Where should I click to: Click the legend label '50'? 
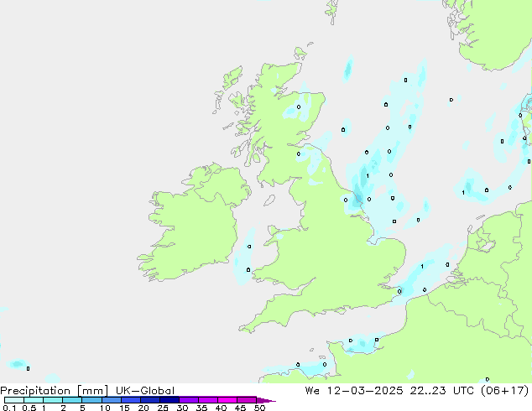tap(260, 408)
